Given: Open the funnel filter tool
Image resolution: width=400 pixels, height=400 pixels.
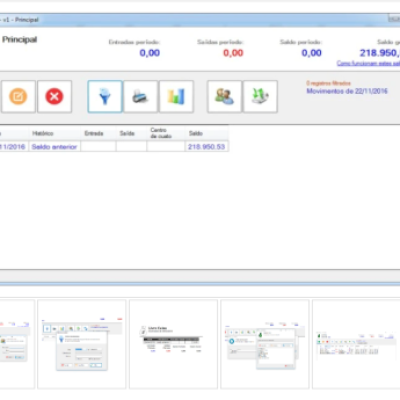Looking at the screenshot, I should pos(105,97).
